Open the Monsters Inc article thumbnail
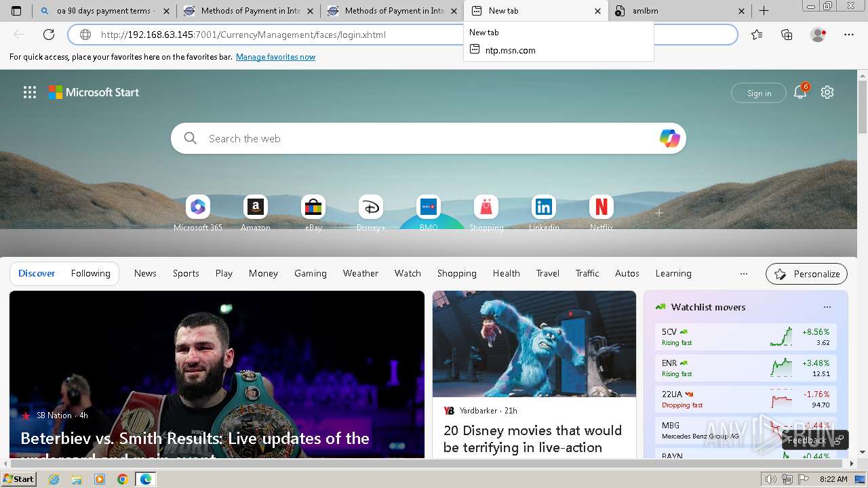868x488 pixels. (534, 344)
